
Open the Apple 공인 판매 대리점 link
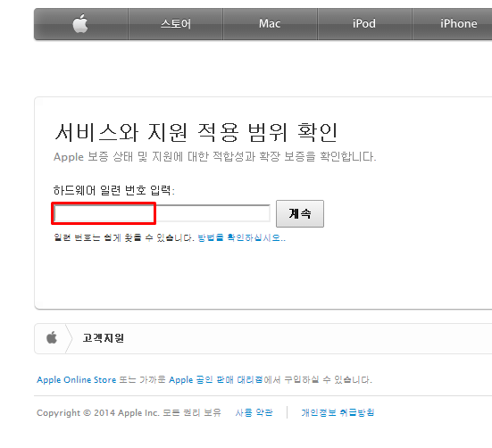216,379
